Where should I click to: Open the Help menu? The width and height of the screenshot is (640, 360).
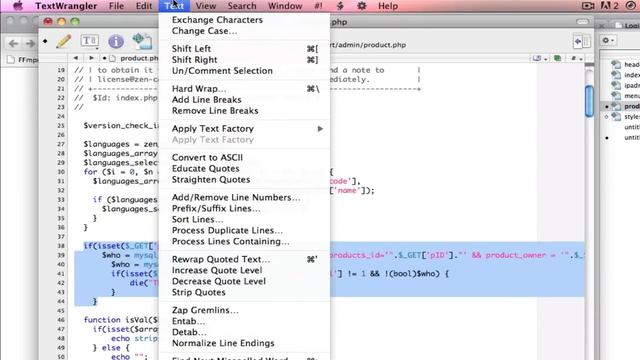click(388, 6)
